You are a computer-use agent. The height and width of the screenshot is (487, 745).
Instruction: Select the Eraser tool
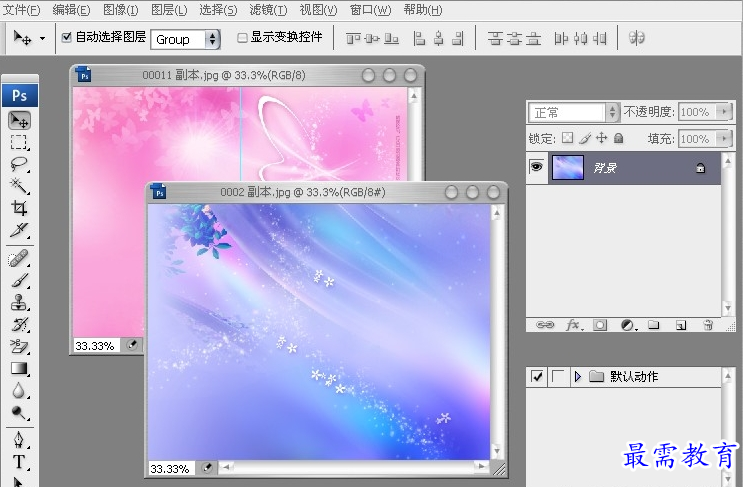[x=19, y=346]
